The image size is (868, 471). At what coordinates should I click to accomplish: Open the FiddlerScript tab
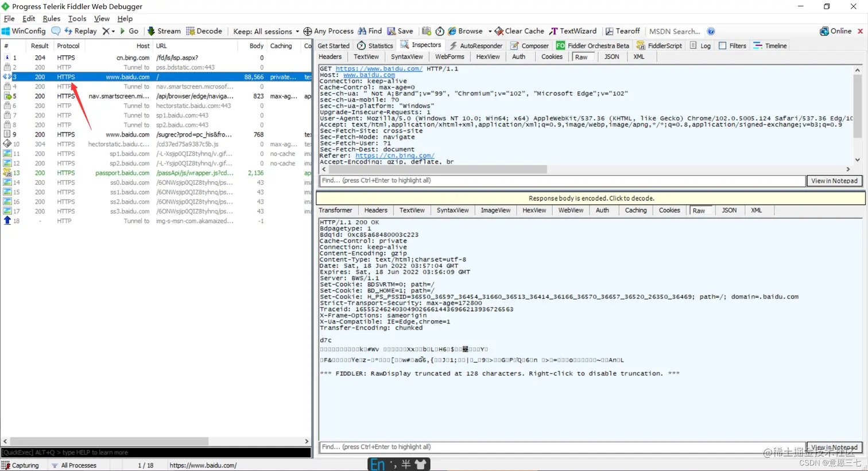(x=659, y=45)
